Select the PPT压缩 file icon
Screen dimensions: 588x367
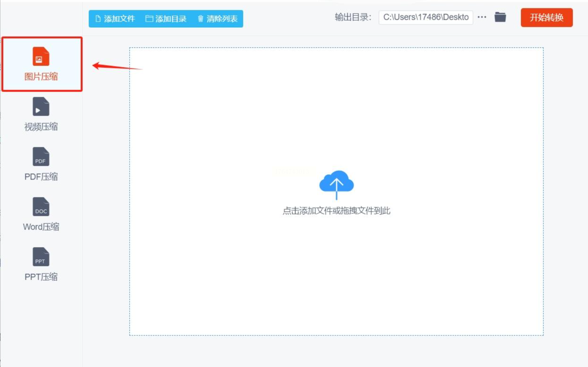pos(41,257)
